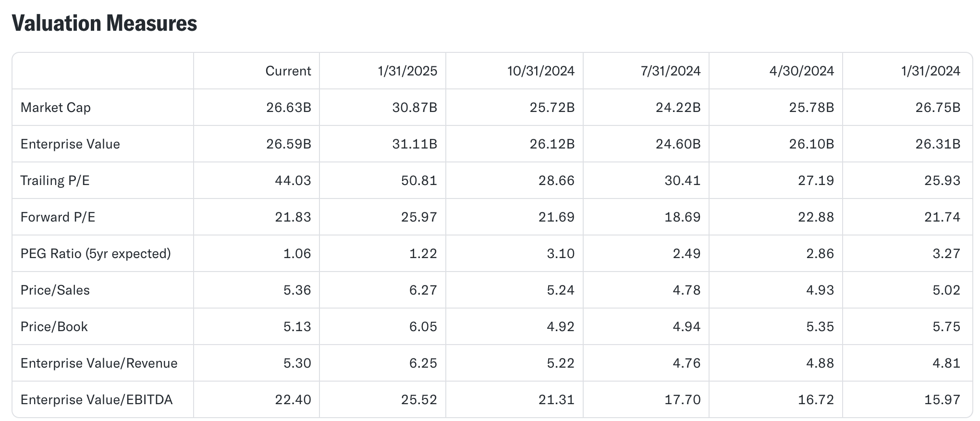980x421 pixels.
Task: Select the Current column header
Action: click(288, 71)
